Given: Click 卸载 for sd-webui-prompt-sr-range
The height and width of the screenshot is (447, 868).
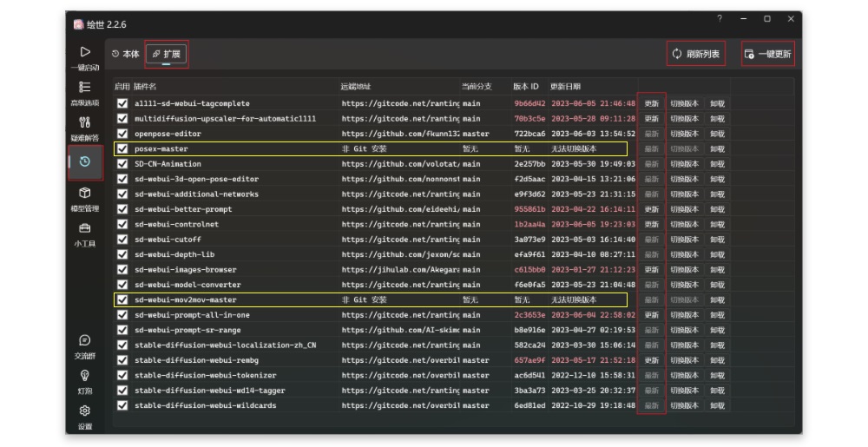Looking at the screenshot, I should click(718, 330).
